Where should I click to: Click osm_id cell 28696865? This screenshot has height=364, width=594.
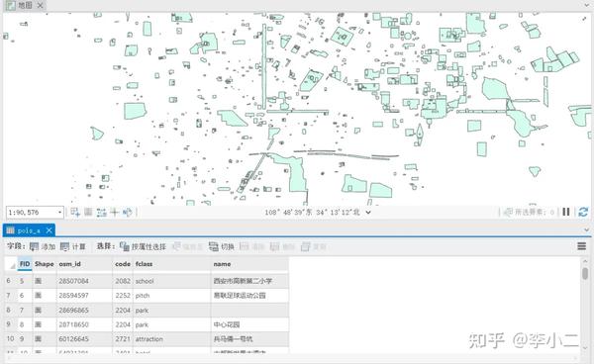pyautogui.click(x=84, y=310)
